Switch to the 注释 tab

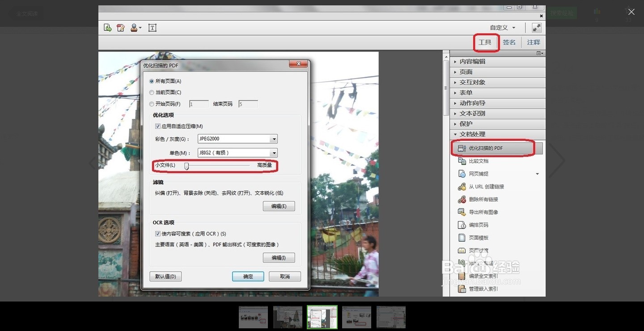(534, 42)
